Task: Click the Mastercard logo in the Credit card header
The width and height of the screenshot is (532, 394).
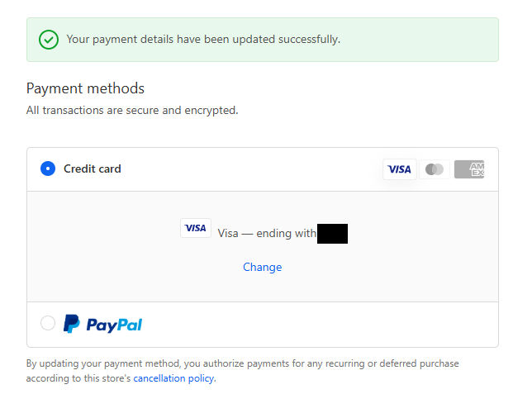Action: (x=435, y=169)
